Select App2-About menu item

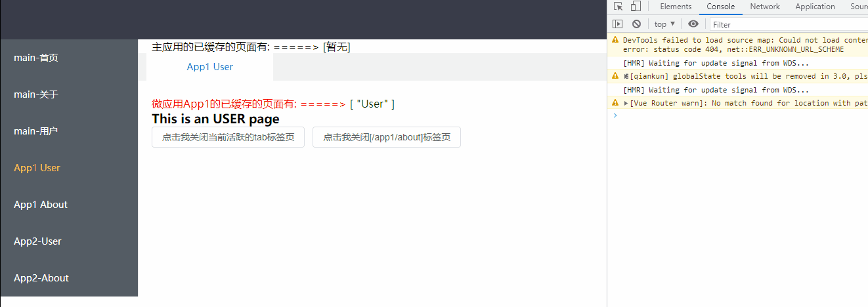pos(69,278)
